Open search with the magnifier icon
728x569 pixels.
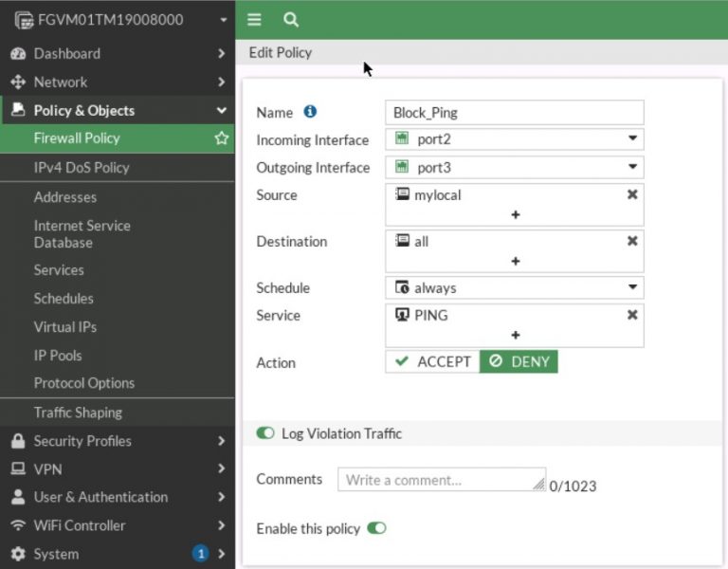pyautogui.click(x=291, y=19)
